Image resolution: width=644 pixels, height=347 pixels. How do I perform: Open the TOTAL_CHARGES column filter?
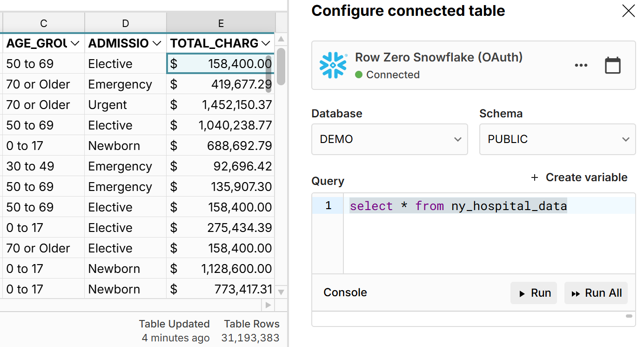(266, 43)
